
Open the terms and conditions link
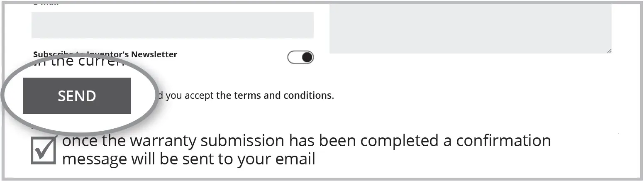275,95
